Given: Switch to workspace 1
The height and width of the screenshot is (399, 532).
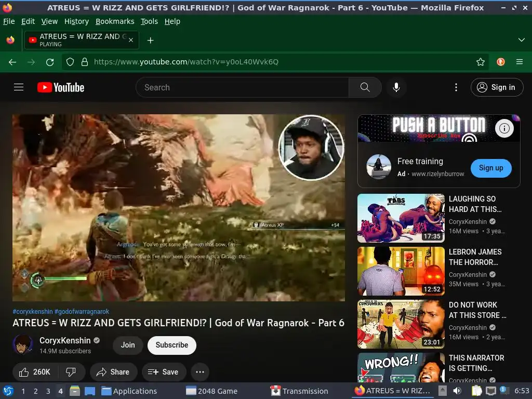Looking at the screenshot, I should click(23, 391).
